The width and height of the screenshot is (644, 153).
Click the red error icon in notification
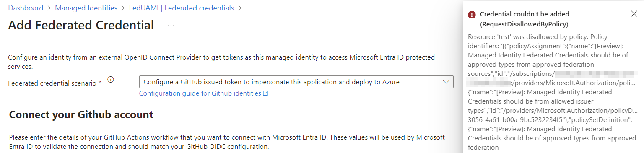472,15
